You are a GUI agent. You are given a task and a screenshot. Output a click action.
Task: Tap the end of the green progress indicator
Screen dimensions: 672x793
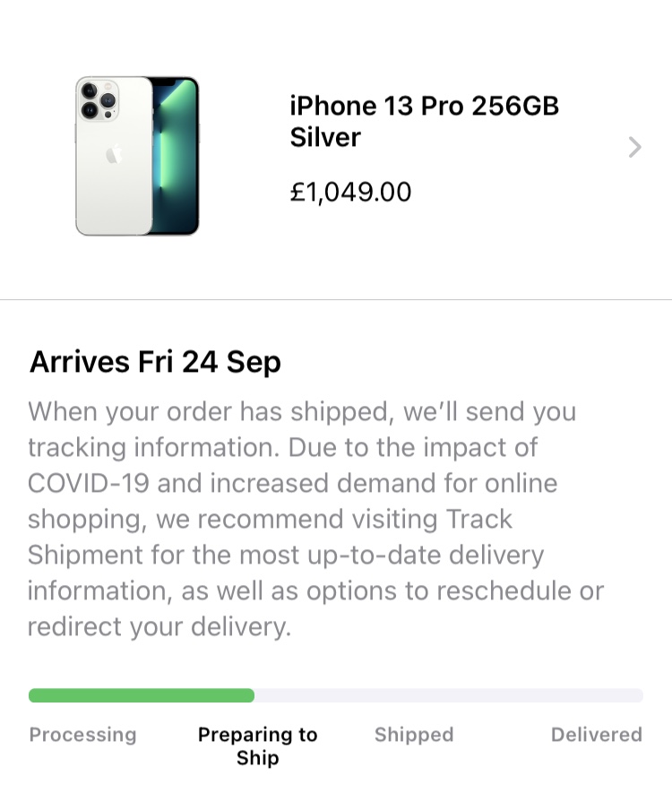(250, 695)
